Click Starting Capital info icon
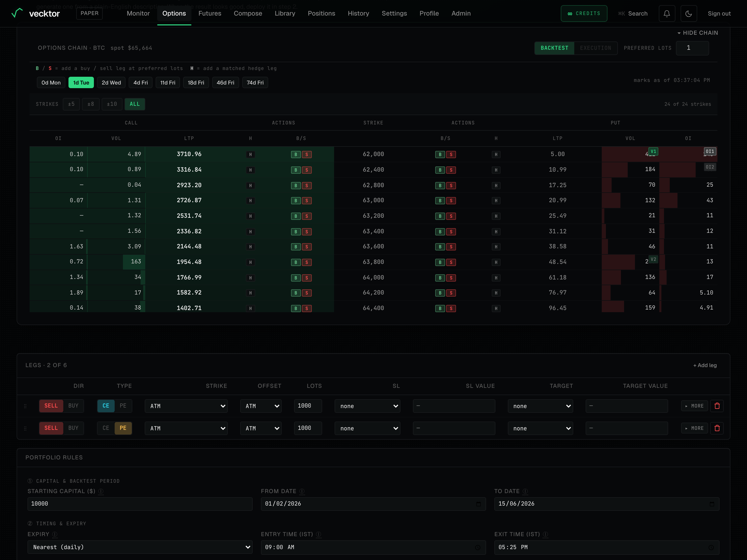747x560 pixels. (x=101, y=492)
